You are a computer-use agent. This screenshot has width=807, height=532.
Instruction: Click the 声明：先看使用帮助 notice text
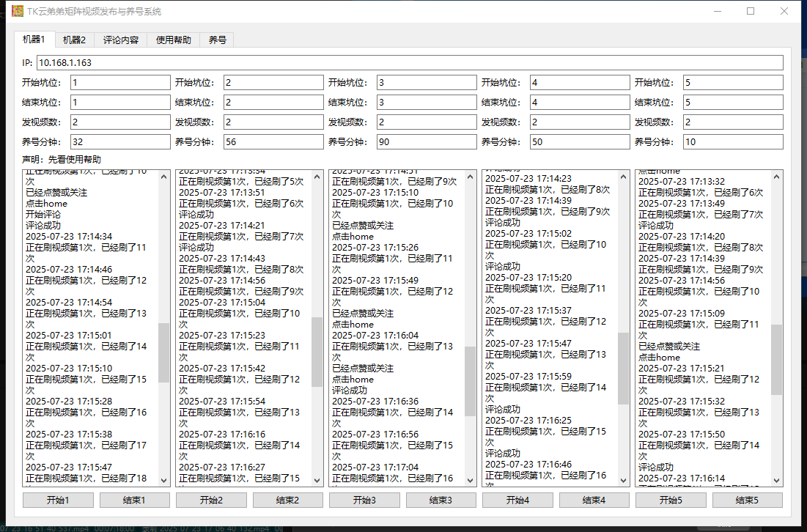pos(62,160)
